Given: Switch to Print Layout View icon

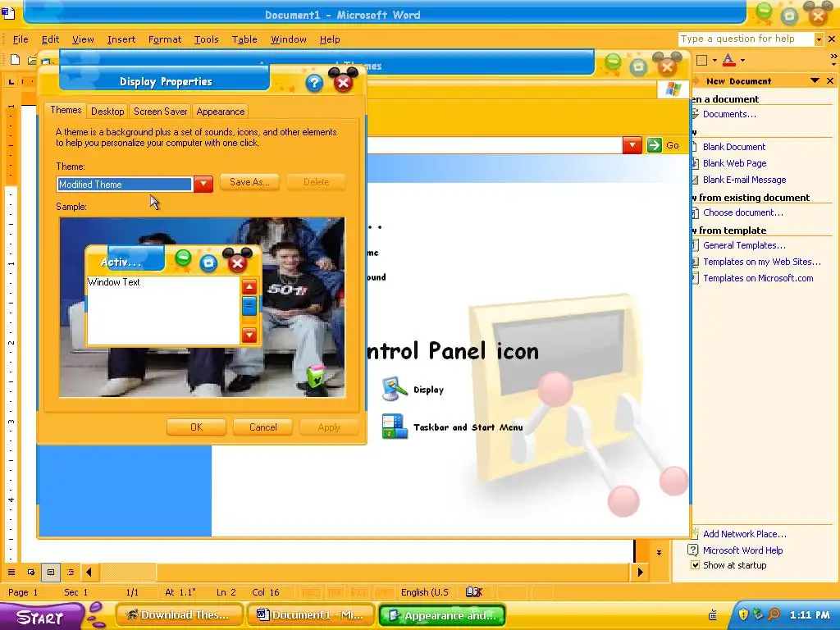Looking at the screenshot, I should [51, 572].
